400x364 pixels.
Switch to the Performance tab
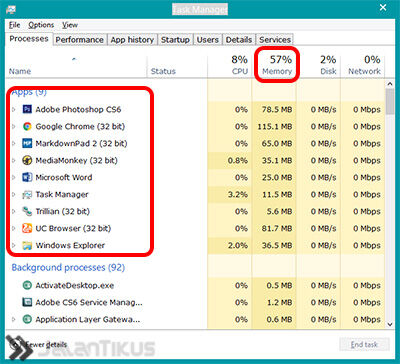(x=79, y=40)
